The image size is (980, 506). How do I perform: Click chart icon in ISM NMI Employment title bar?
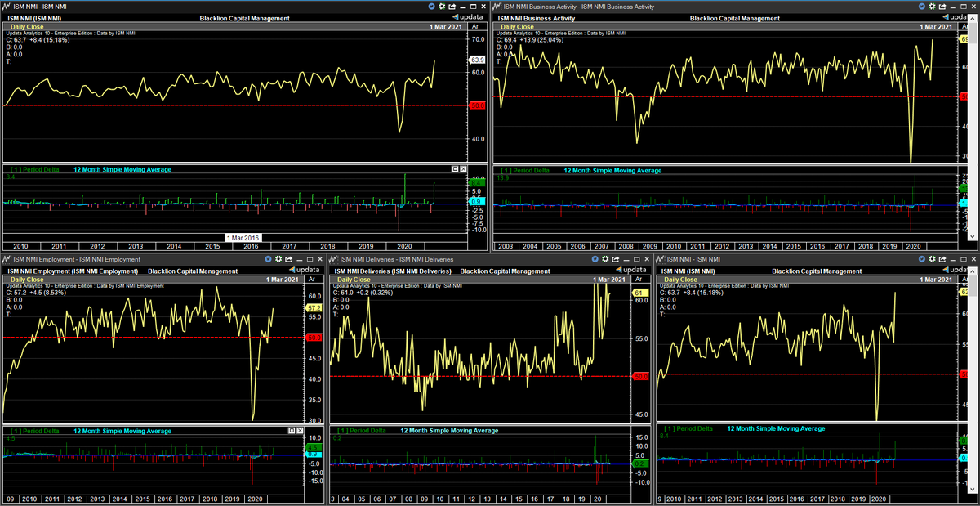click(x=7, y=259)
